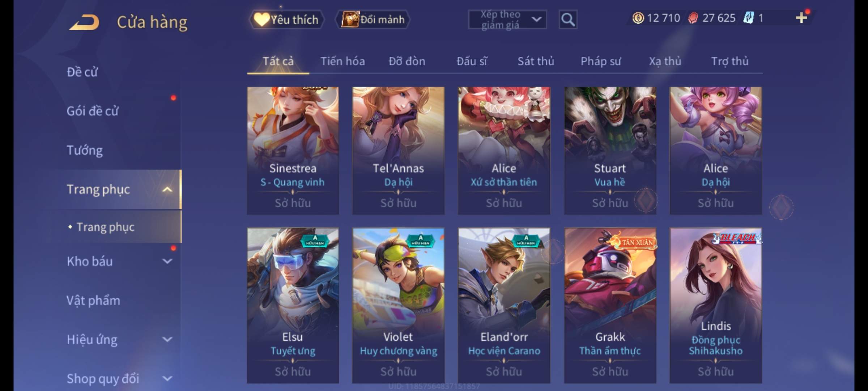Tap the red ruby currency icon
868x391 pixels.
point(693,18)
